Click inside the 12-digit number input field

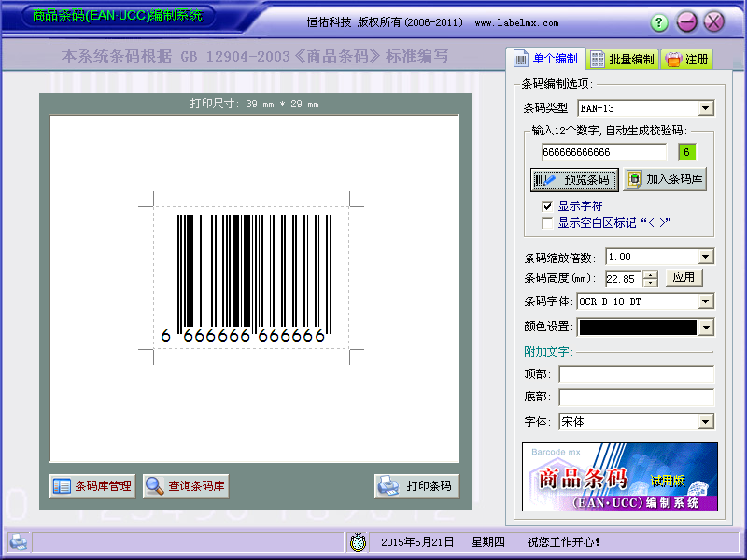[609, 150]
